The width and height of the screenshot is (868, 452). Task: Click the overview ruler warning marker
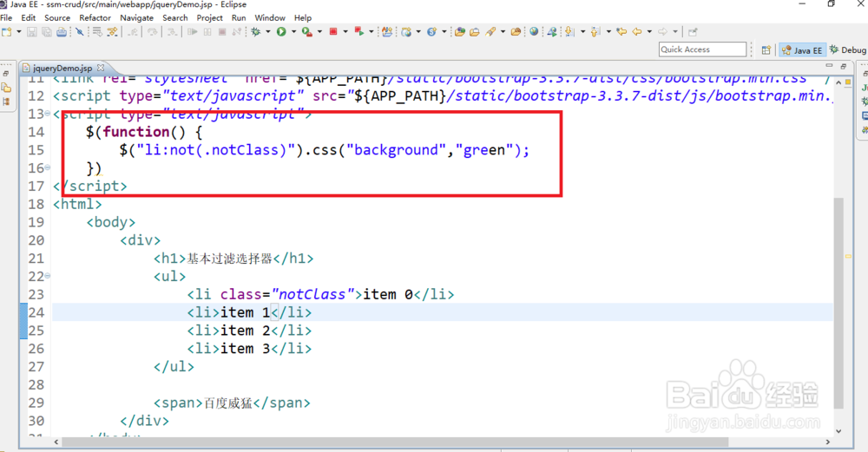[x=848, y=256]
